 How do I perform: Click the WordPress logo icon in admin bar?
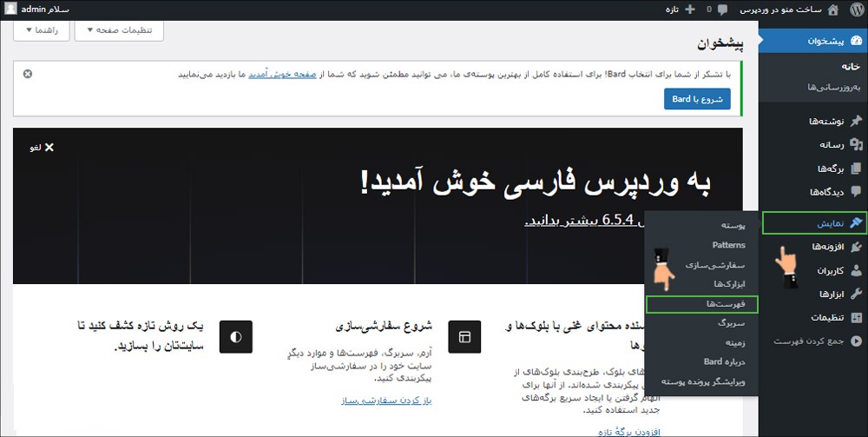pos(857,10)
